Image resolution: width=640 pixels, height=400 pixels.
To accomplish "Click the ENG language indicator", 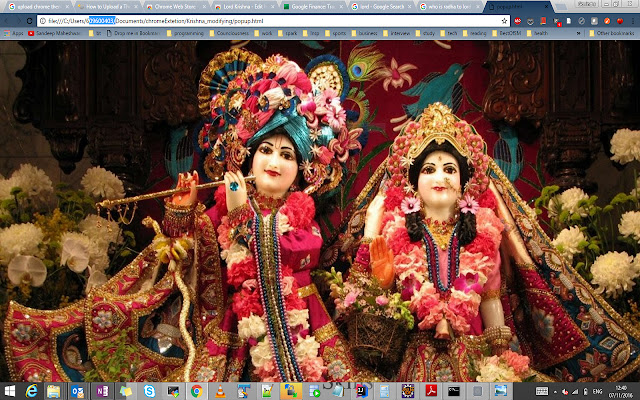I will point(598,391).
